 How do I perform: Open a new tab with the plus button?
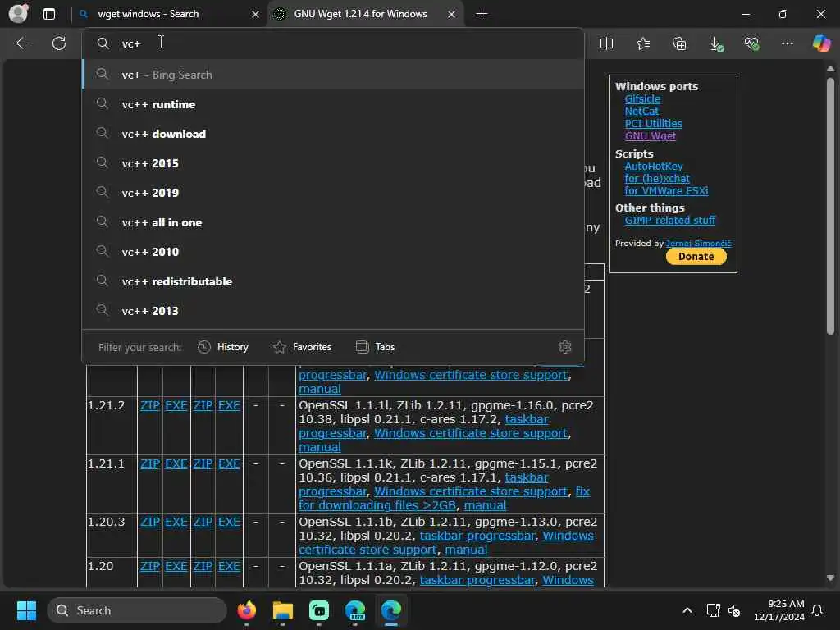point(482,14)
